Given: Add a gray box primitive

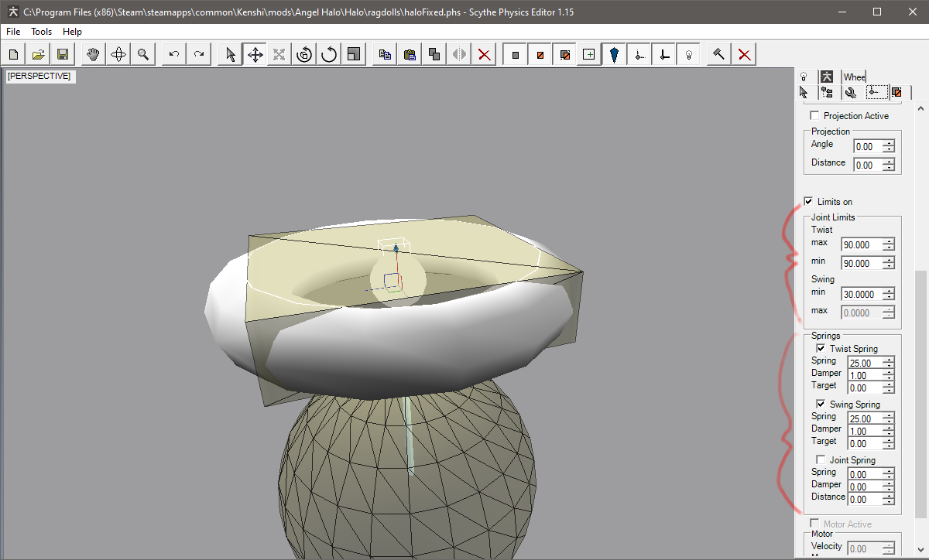Looking at the screenshot, I should click(x=515, y=54).
